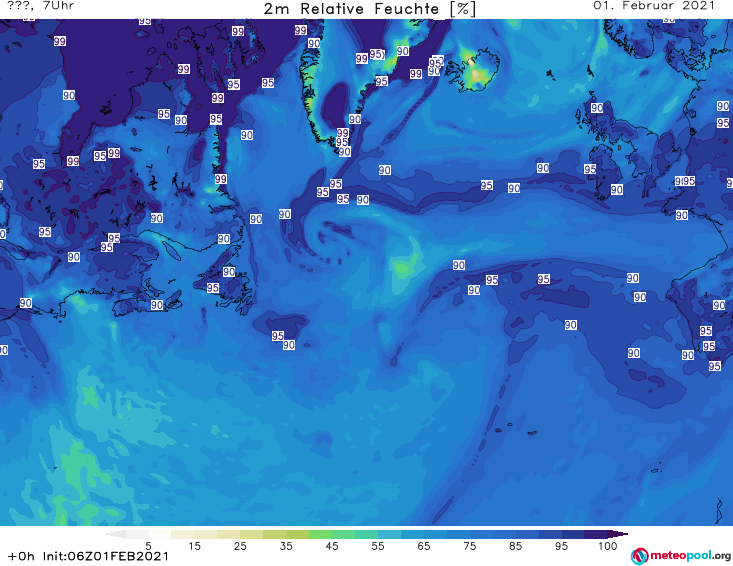Open the meteopool.org logo link

tap(681, 556)
